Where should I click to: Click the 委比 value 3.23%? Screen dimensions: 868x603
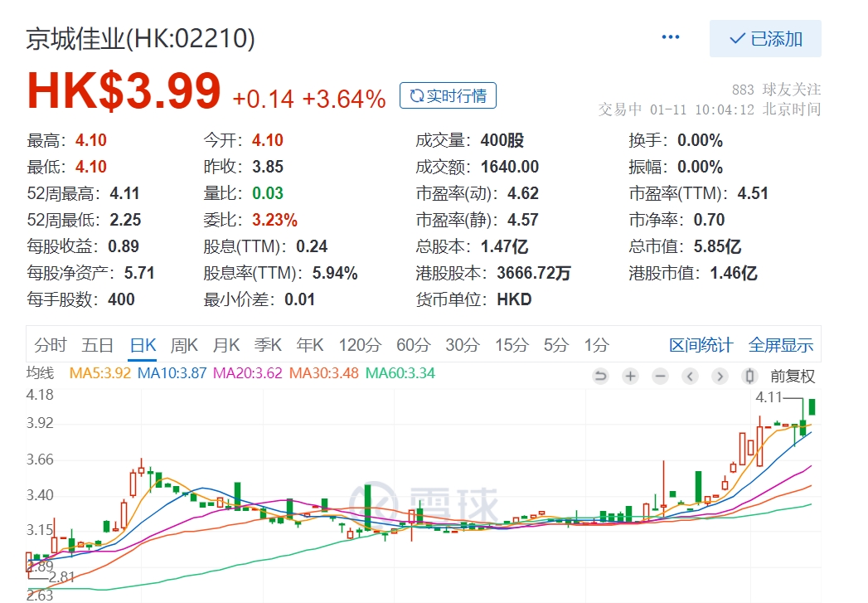click(274, 220)
